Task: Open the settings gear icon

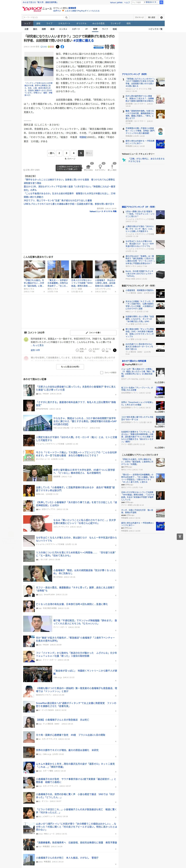Action: [x=161, y=17]
